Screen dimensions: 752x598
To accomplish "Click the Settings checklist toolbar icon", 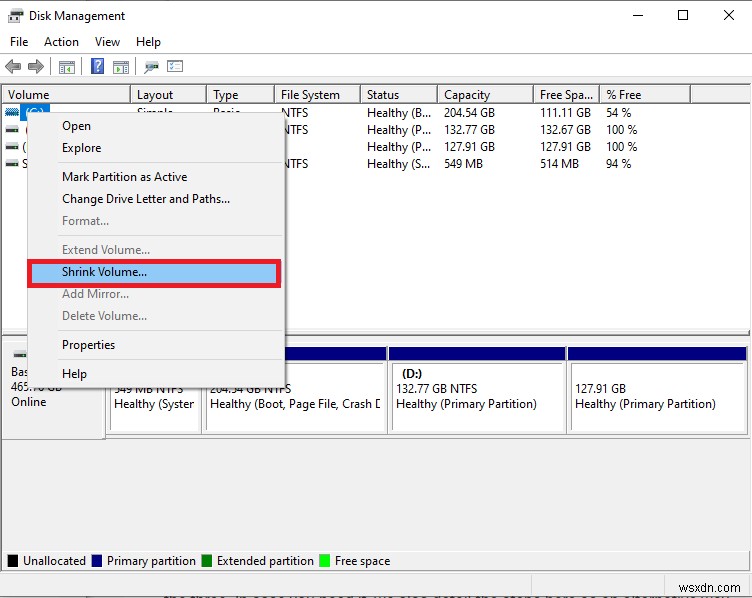I will [x=175, y=66].
